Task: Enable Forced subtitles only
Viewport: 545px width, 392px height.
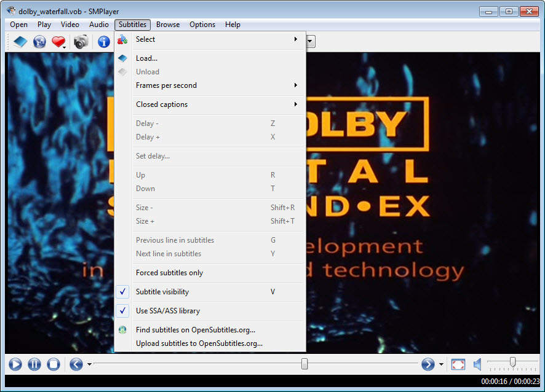Action: tap(210, 273)
